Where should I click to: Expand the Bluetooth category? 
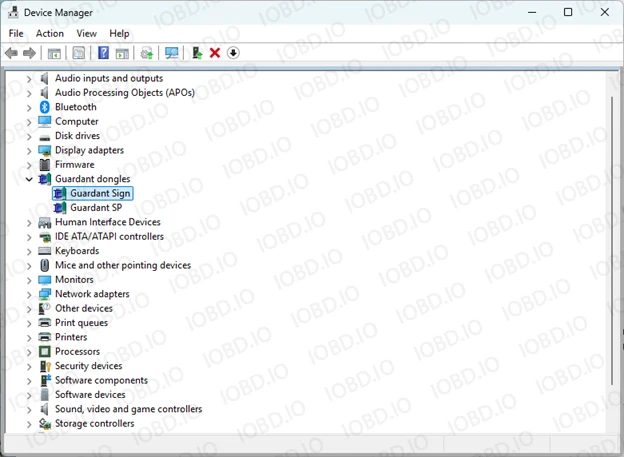click(x=29, y=107)
